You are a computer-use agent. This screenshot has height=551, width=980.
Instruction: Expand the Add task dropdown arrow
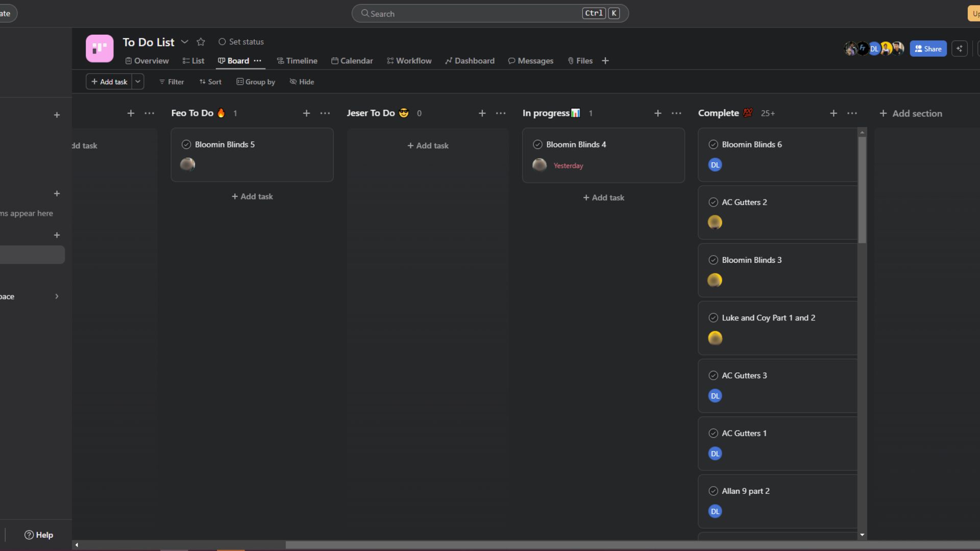pos(138,82)
